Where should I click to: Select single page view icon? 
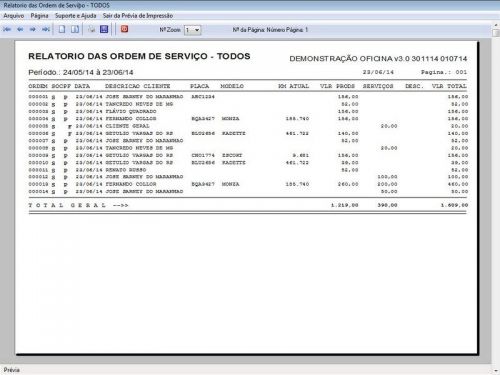(62, 29)
